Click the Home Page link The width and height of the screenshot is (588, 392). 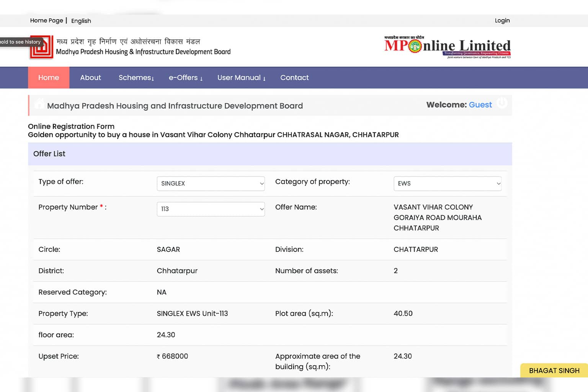click(47, 20)
